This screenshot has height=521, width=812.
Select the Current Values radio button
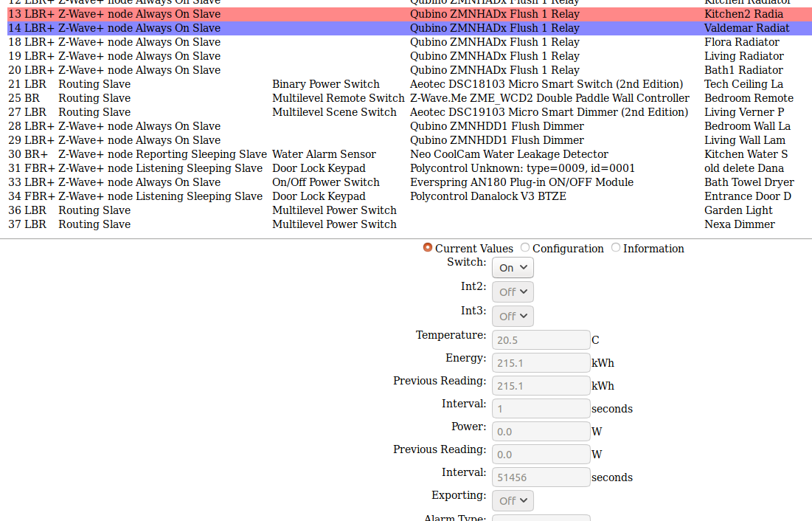pyautogui.click(x=428, y=248)
